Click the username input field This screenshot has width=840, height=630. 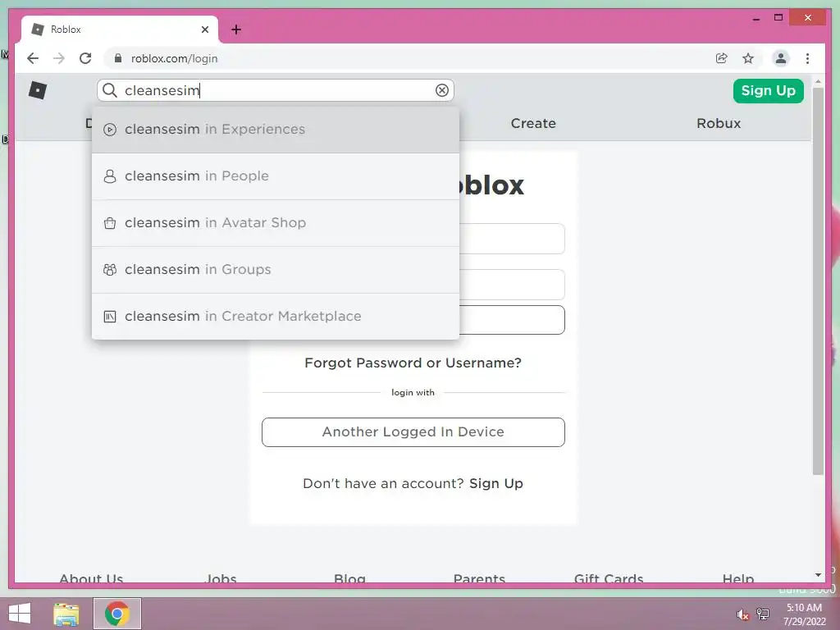coord(512,239)
